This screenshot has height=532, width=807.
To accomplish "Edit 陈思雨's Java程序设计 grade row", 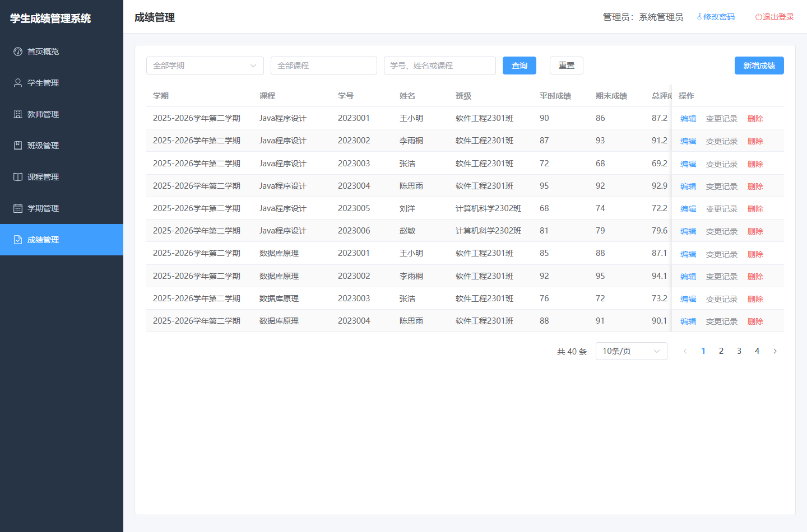I will [688, 186].
